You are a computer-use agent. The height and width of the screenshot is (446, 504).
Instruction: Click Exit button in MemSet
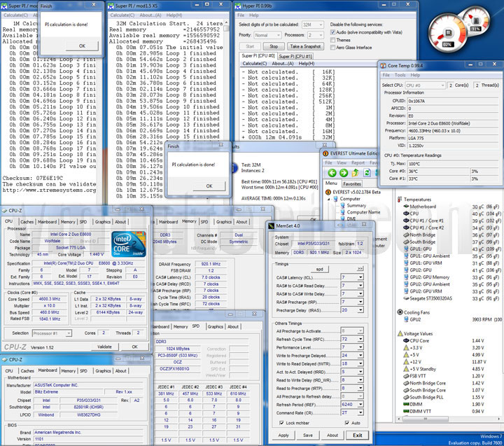pos(358,435)
